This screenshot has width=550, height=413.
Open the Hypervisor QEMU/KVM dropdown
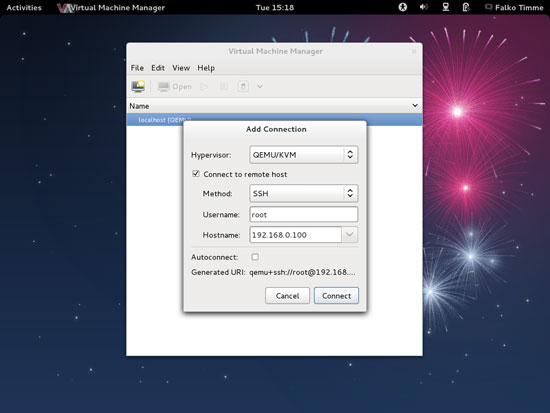tap(304, 155)
